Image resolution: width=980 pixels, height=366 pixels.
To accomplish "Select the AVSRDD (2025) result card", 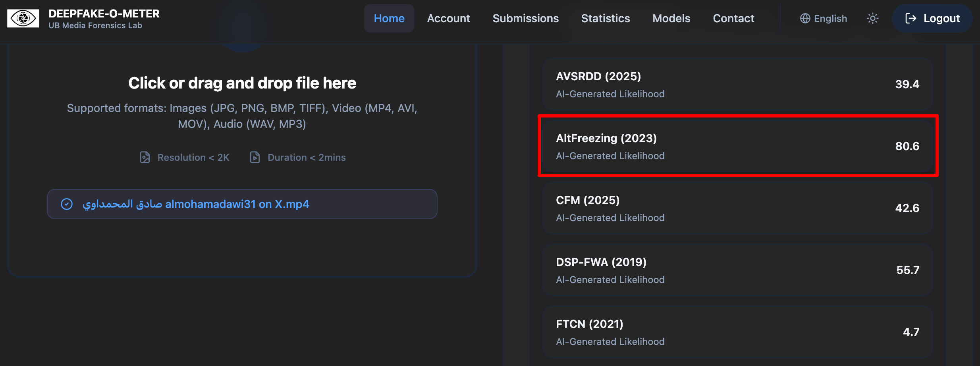I will 737,84.
